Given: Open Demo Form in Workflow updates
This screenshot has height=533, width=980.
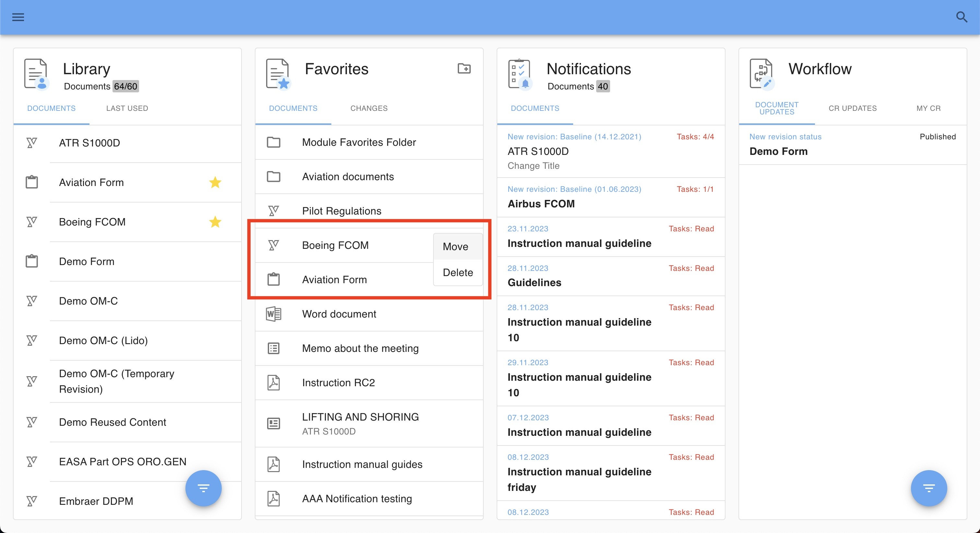Looking at the screenshot, I should 778,151.
